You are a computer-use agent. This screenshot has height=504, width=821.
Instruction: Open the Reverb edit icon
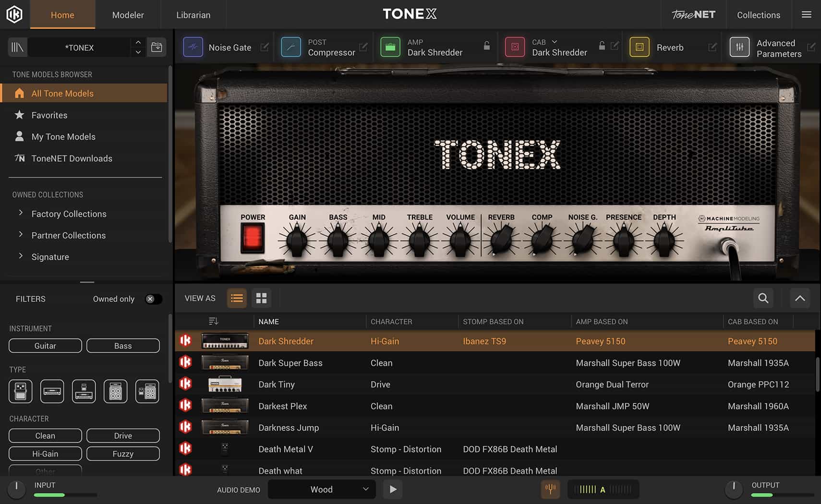click(x=712, y=47)
